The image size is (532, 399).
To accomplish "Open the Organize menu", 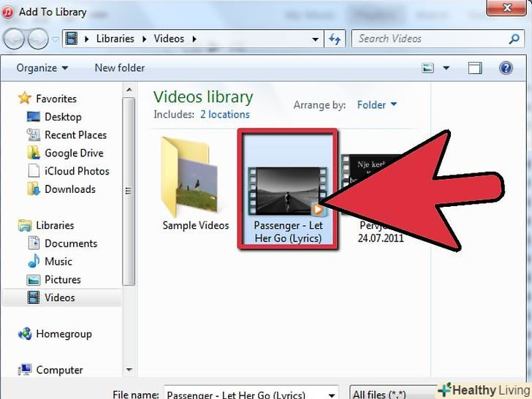I will click(x=42, y=68).
